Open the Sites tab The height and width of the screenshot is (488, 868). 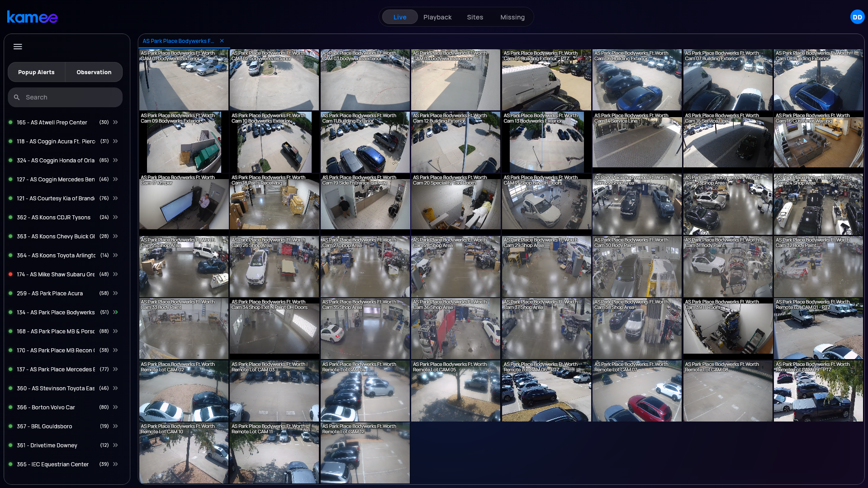(x=475, y=17)
